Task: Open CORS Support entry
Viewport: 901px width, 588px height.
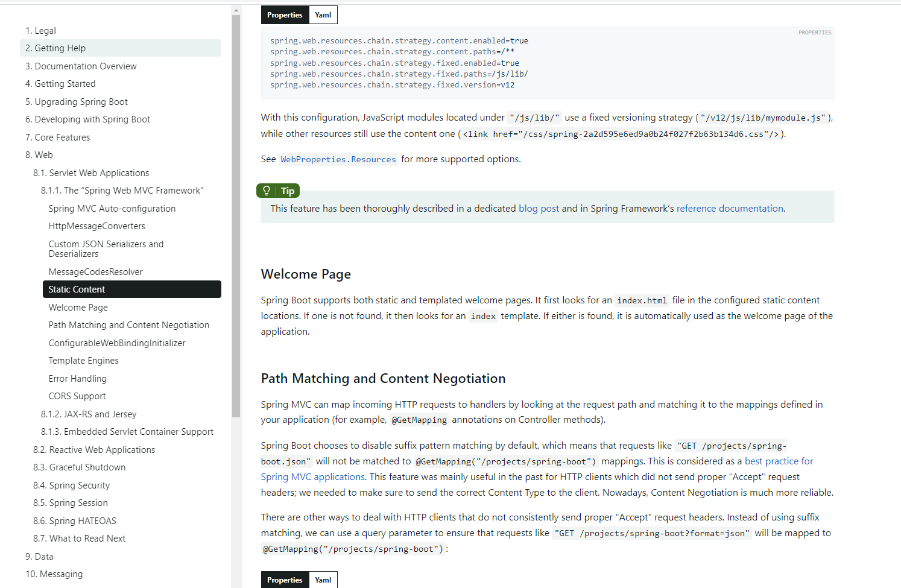Action: (x=77, y=396)
